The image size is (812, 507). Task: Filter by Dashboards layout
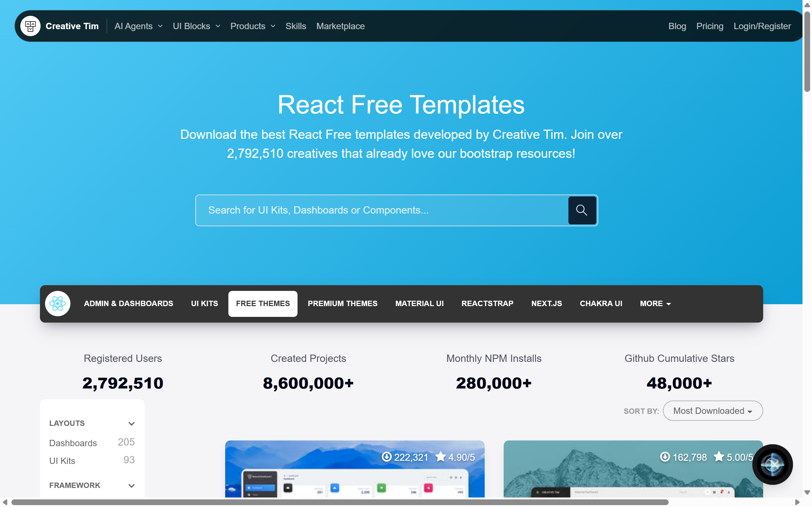tap(73, 443)
